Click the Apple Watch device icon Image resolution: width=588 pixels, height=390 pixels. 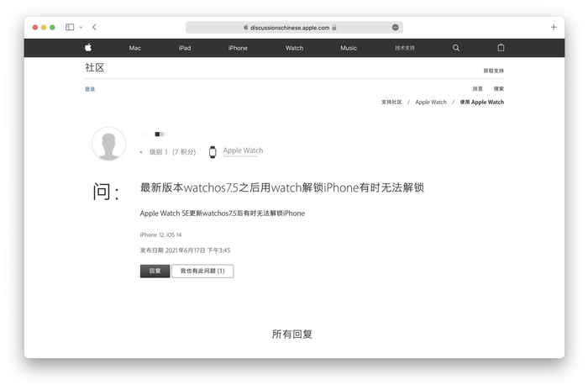213,152
